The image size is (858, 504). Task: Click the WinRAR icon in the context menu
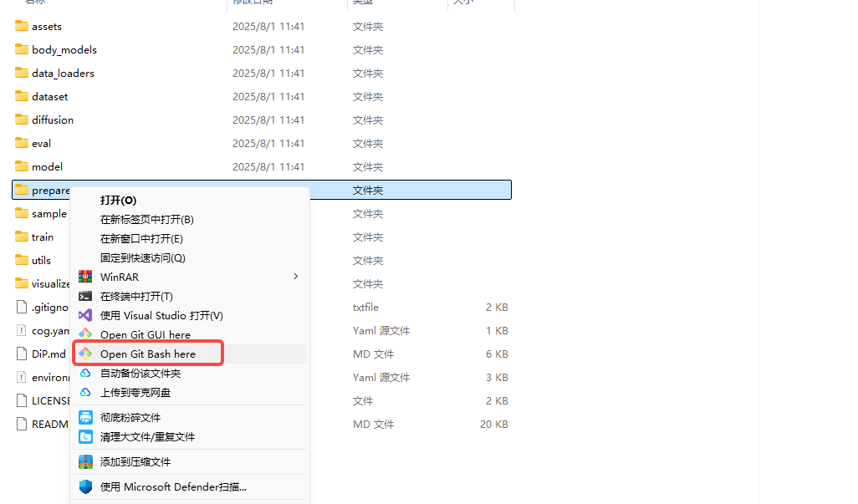(86, 276)
